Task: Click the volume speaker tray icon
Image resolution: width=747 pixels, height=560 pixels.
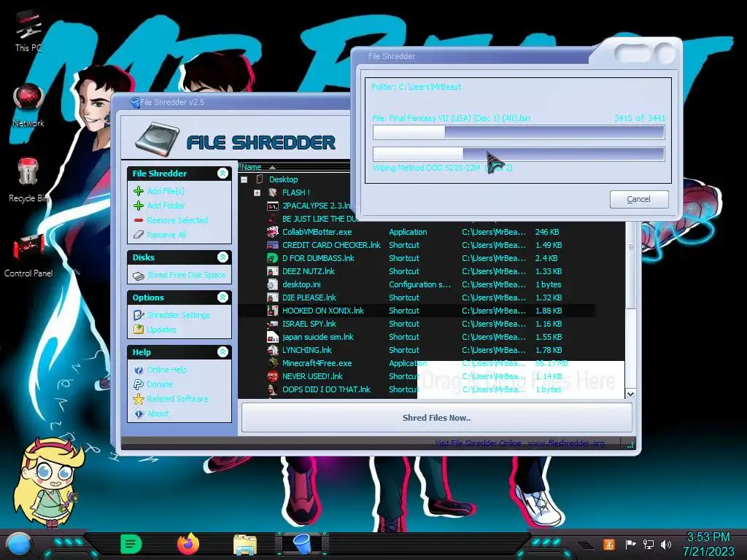Action: (x=666, y=544)
